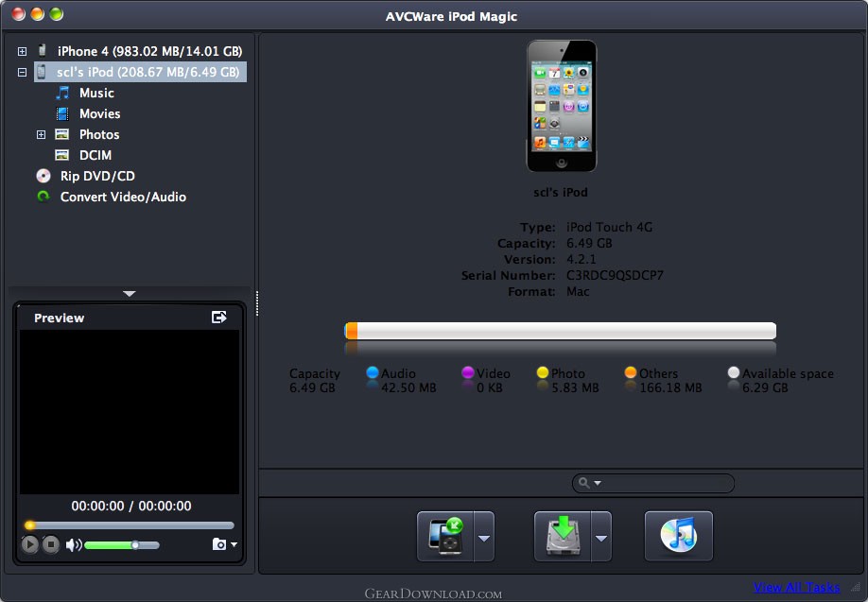Screen dimensions: 868x602
Task: Open the Photos section
Action: [x=99, y=134]
